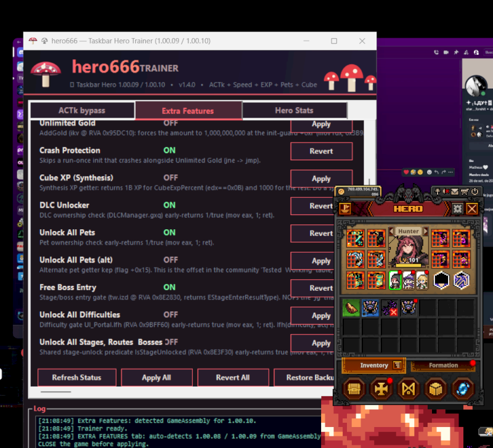Start a video call in Discord
The image size is (493, 448).
pyautogui.click(x=446, y=52)
